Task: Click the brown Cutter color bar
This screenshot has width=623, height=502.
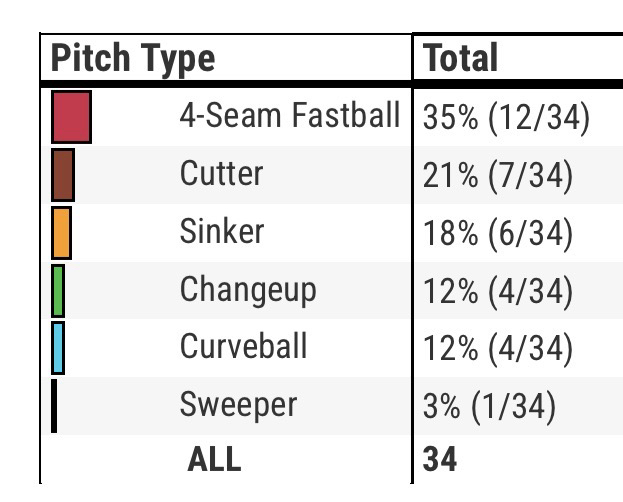Action: point(62,175)
